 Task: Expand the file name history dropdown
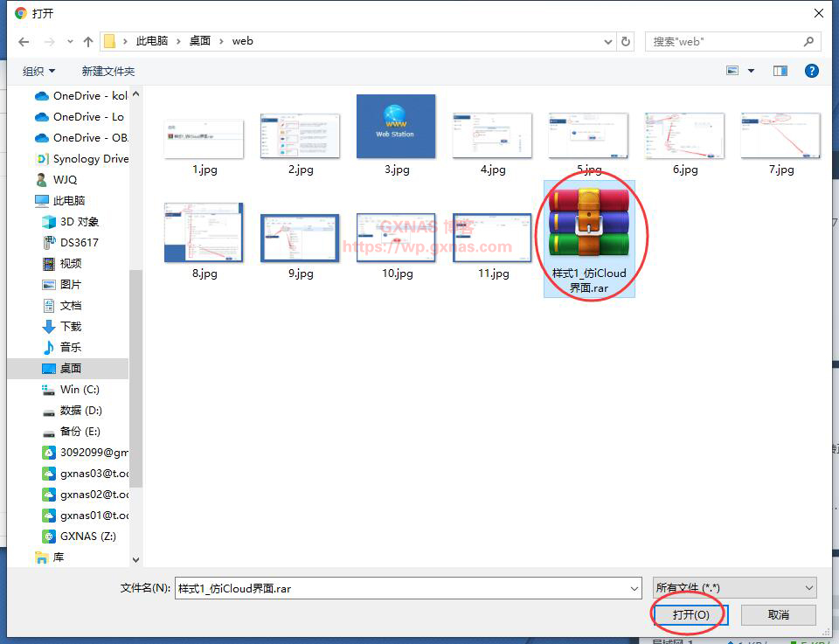634,588
